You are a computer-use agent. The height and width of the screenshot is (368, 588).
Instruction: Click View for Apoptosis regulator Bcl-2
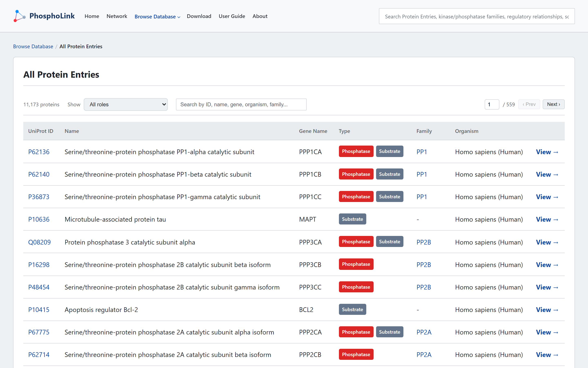click(547, 310)
